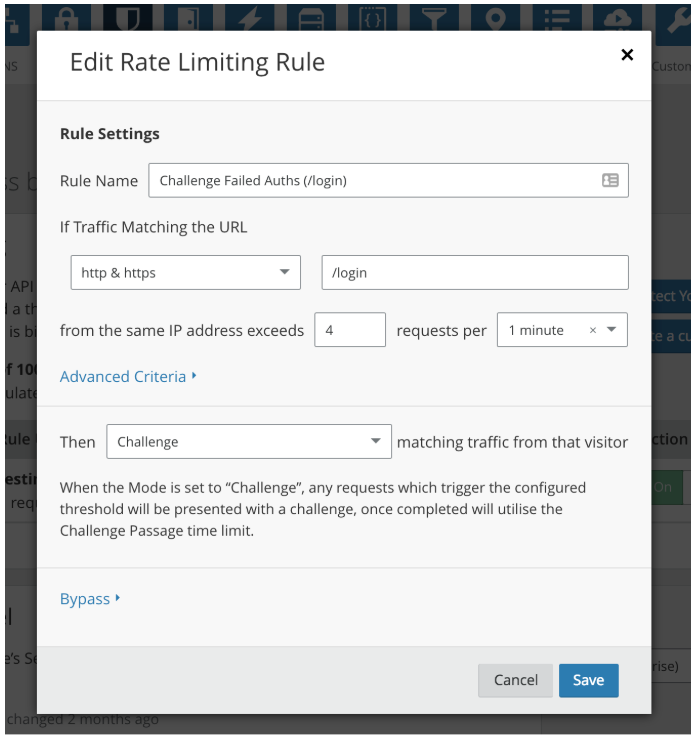Open the http & https protocol dropdown
The height and width of the screenshot is (741, 698).
click(x=185, y=273)
